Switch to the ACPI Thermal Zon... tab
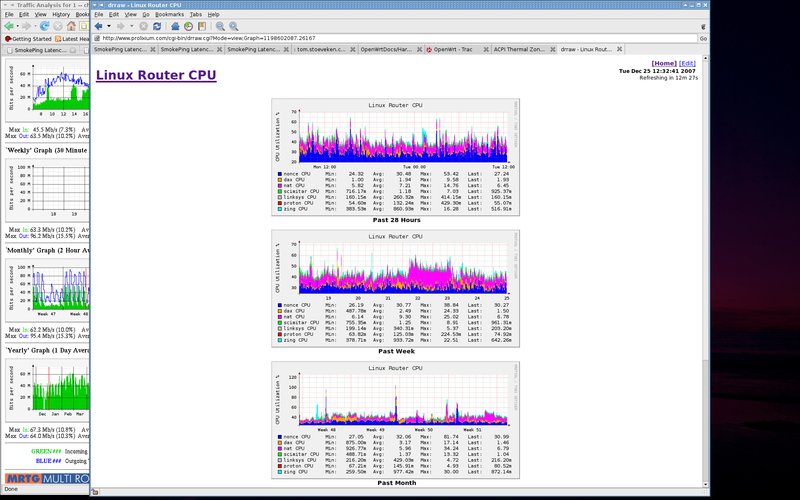This screenshot has height=500, width=800. click(x=524, y=49)
